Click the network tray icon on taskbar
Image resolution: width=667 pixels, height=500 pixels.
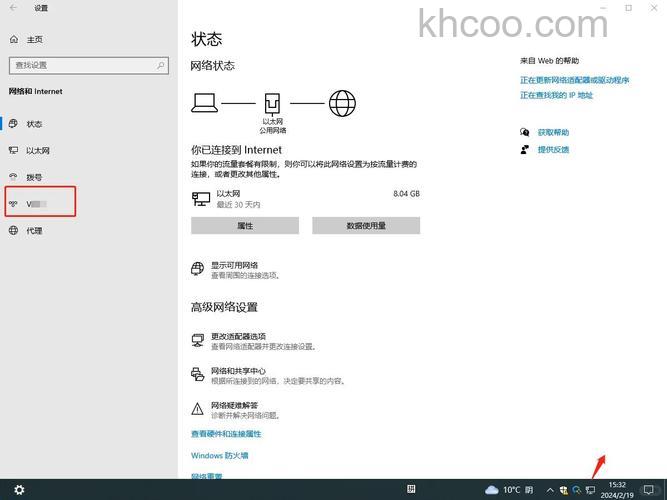pos(590,490)
